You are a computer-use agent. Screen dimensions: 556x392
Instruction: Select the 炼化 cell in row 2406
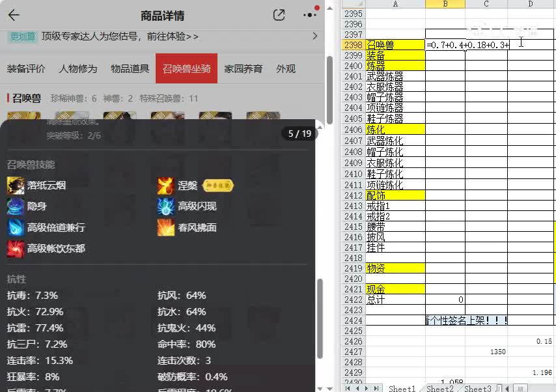(x=395, y=130)
